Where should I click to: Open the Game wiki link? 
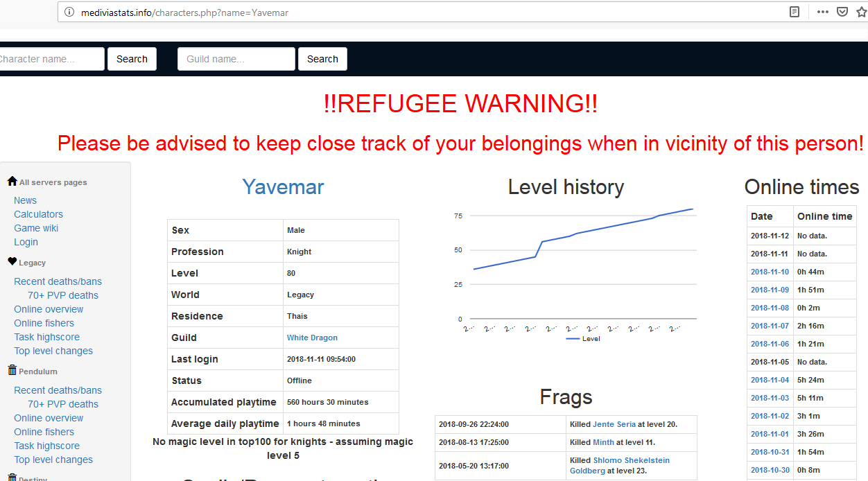[x=36, y=228]
